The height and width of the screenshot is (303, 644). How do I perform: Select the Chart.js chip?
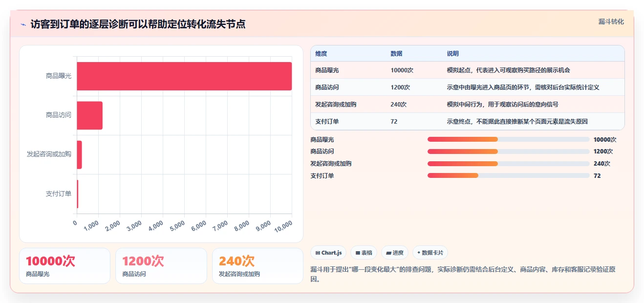[x=329, y=253]
